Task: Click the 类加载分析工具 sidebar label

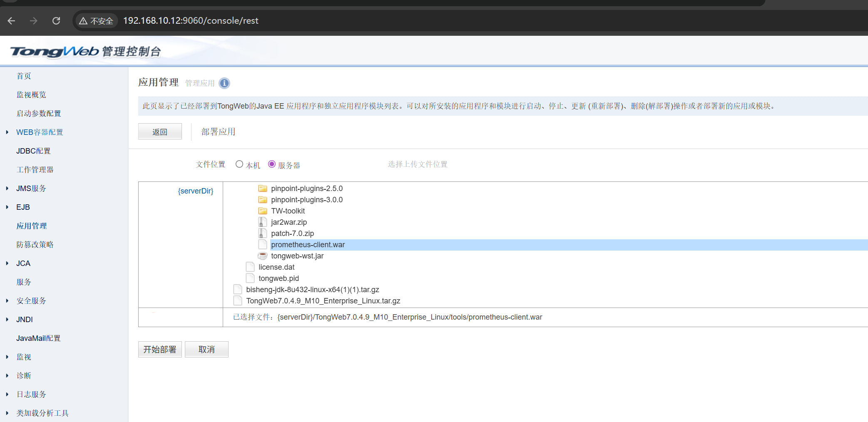Action: coord(42,413)
